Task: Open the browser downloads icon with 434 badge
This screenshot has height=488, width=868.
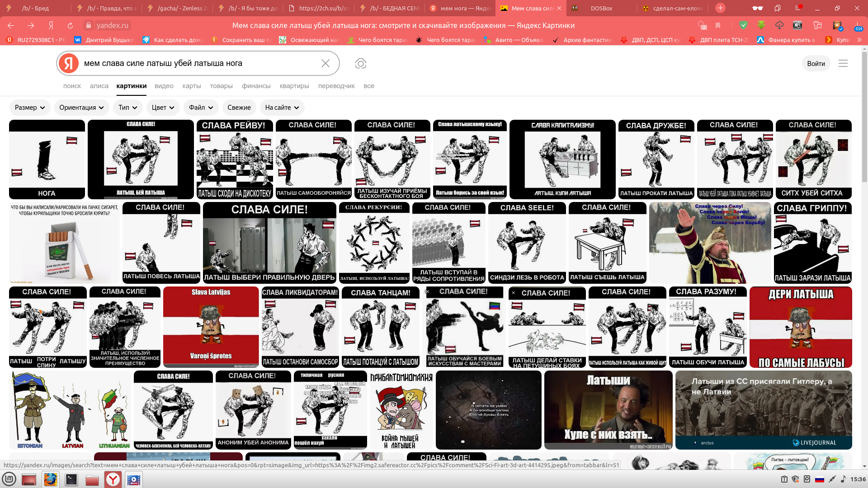Action: click(858, 26)
